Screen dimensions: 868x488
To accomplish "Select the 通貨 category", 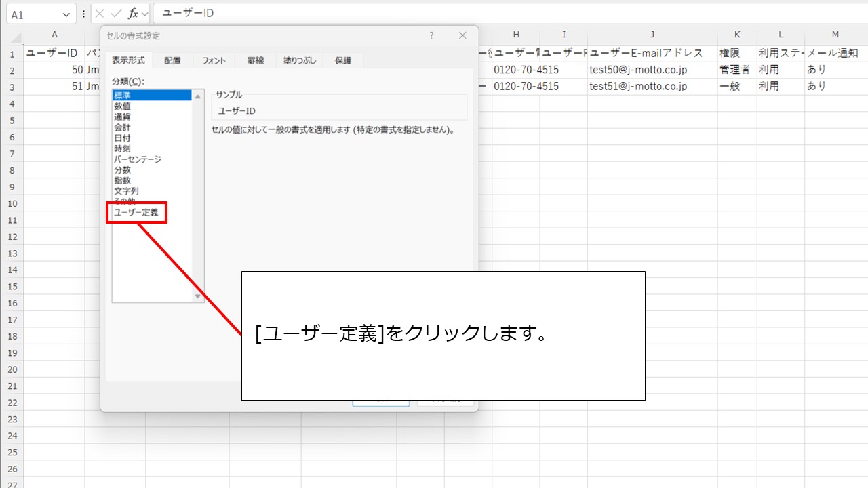I will [x=123, y=117].
